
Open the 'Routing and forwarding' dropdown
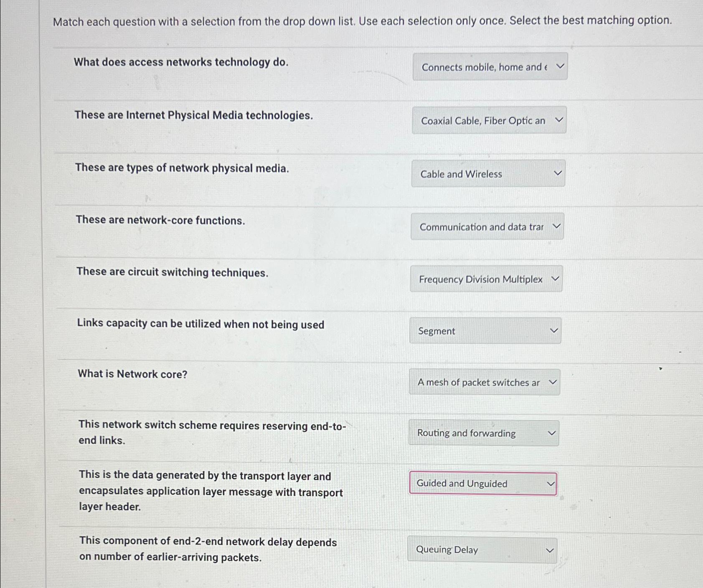pos(483,433)
